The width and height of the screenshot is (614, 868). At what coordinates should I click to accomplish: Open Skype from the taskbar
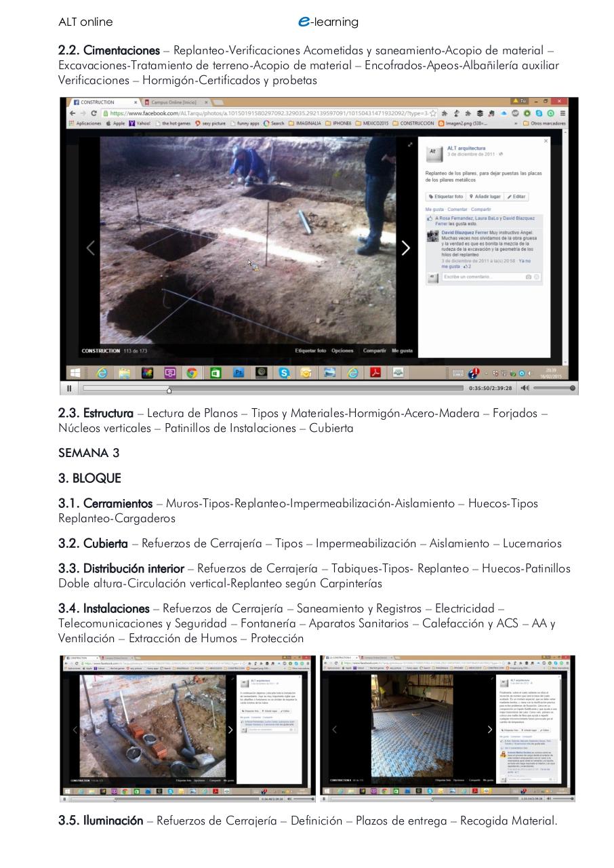click(283, 373)
